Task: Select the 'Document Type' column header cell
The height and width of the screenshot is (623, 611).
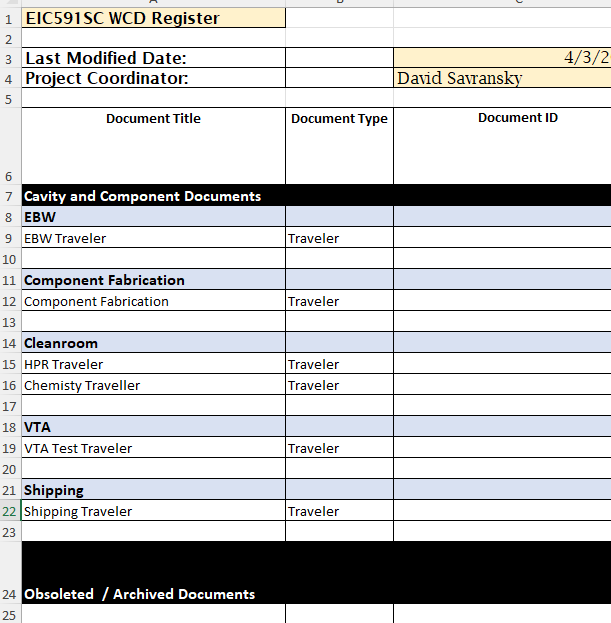Action: click(339, 146)
